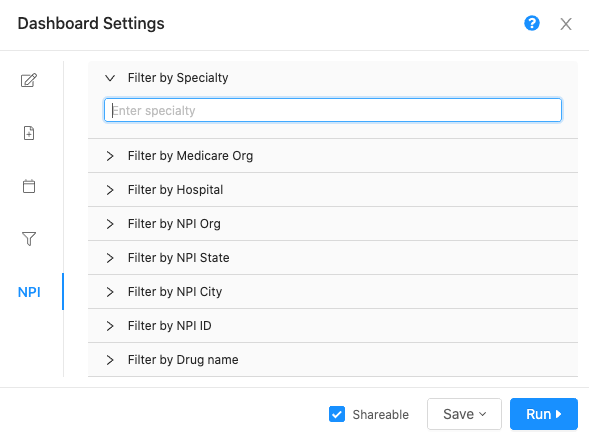
Task: Click the blue Run button
Action: 544,414
